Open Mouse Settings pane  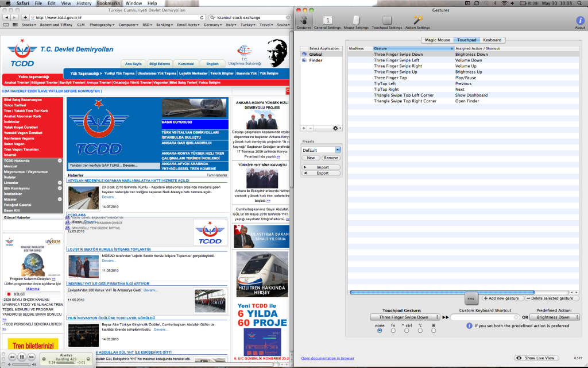(356, 22)
